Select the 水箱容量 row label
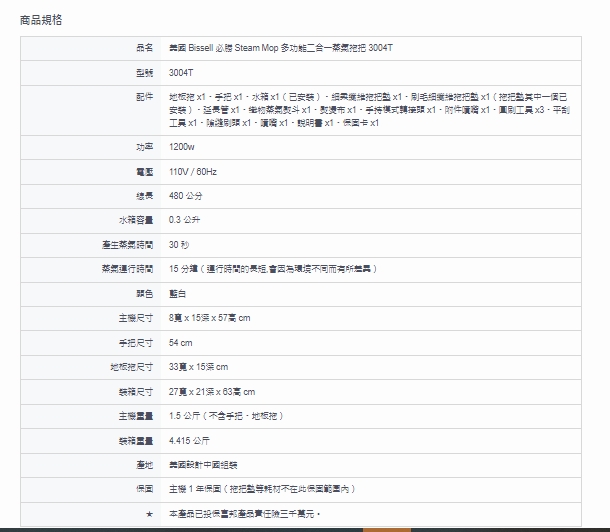 coord(136,220)
